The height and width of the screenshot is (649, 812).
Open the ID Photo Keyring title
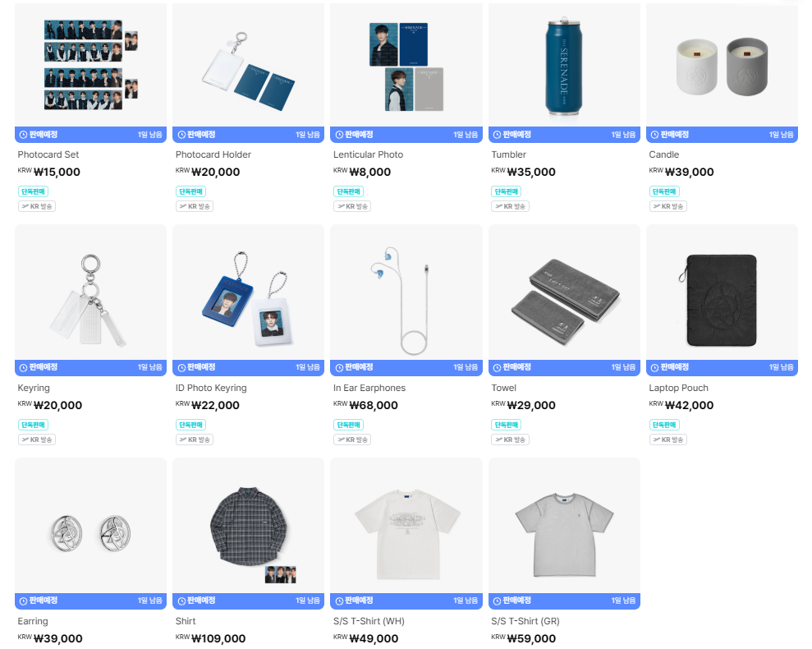tap(211, 388)
